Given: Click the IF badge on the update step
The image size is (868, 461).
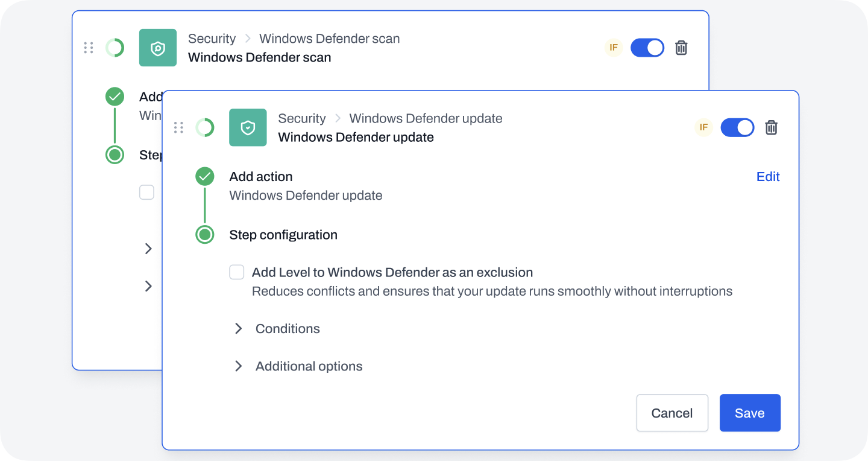Looking at the screenshot, I should [703, 127].
